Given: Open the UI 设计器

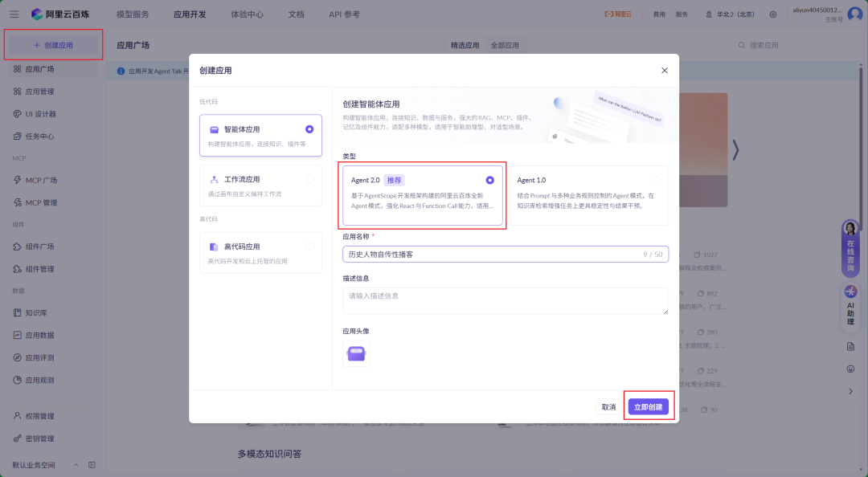Looking at the screenshot, I should (x=38, y=113).
